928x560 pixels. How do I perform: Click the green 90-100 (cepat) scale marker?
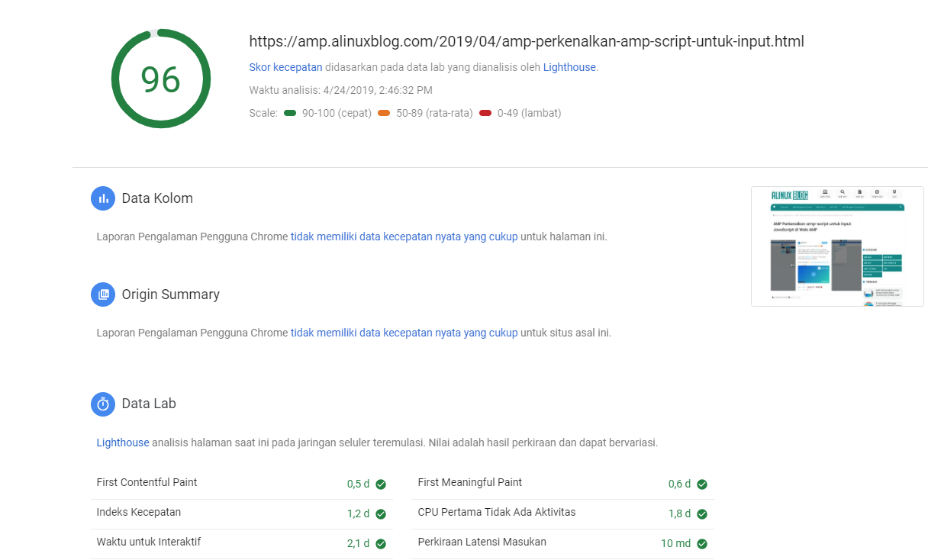pyautogui.click(x=290, y=113)
